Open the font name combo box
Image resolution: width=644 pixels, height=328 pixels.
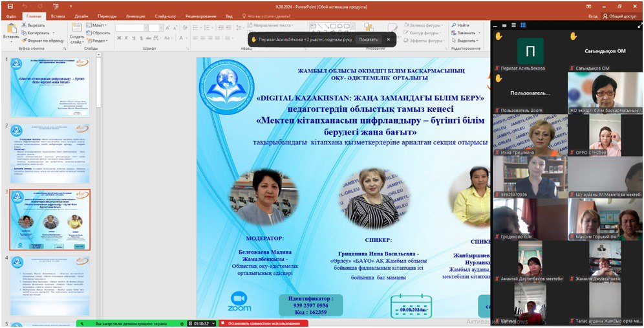point(131,28)
